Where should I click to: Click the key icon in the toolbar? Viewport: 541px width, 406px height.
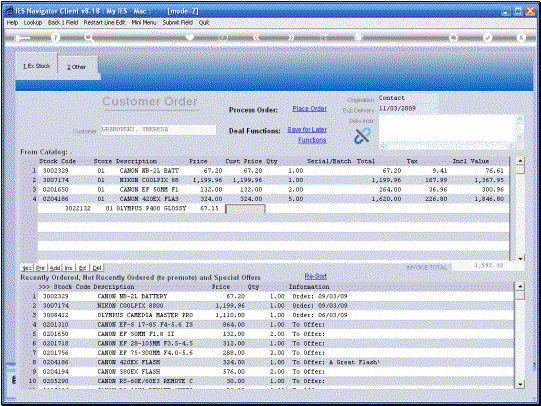click(22, 38)
